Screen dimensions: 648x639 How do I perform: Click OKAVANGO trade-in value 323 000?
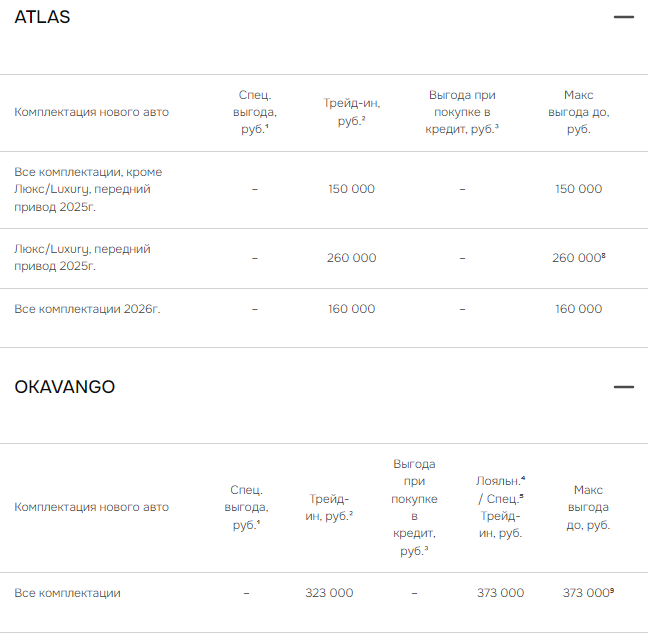click(x=329, y=593)
